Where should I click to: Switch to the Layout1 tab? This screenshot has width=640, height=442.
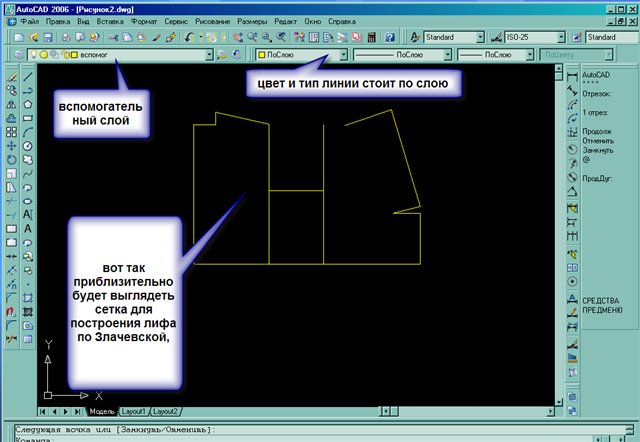click(134, 411)
